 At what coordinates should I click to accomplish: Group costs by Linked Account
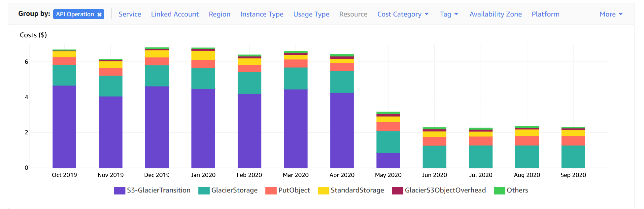[175, 14]
